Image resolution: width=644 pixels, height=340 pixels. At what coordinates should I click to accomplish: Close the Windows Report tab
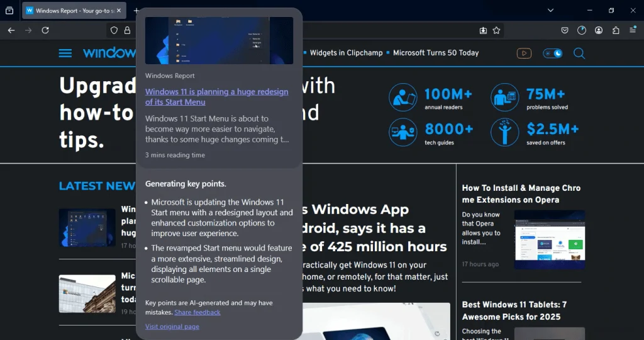coord(119,11)
